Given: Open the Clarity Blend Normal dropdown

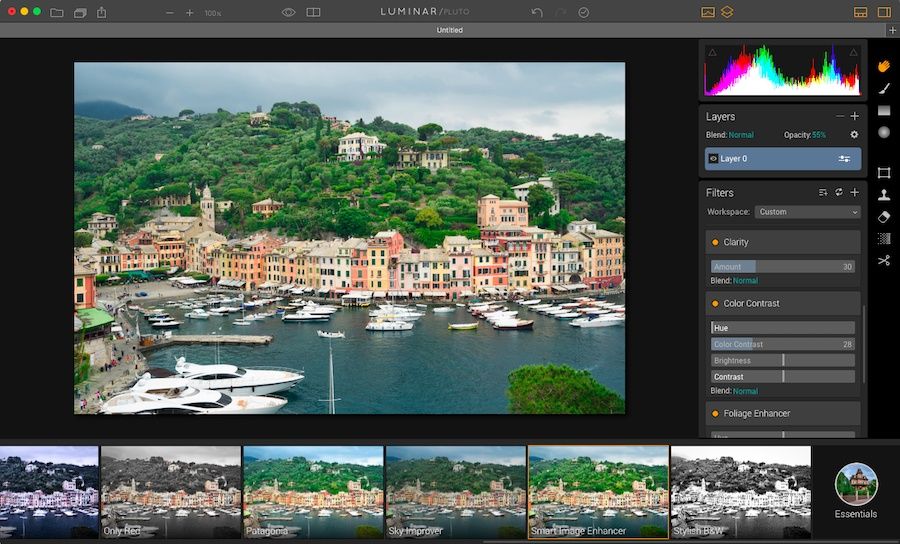Looking at the screenshot, I should coord(746,281).
